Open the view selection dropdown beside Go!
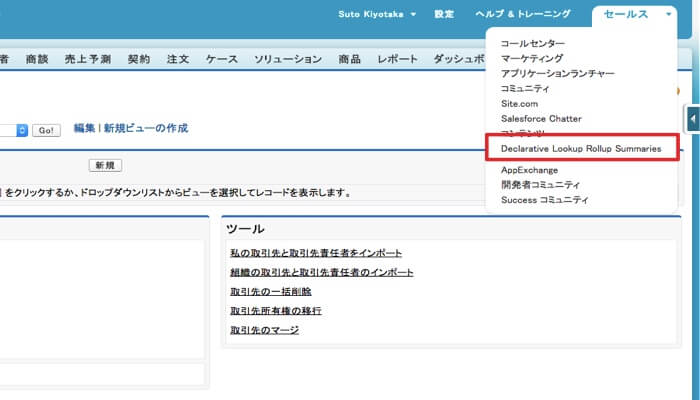Viewport: 700px width, 400px height. [x=20, y=130]
